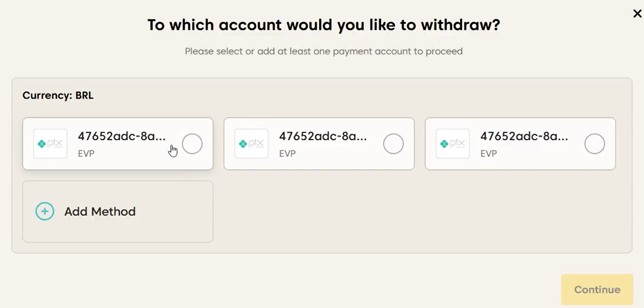Select the first account's radio button
This screenshot has width=644, height=308.
(192, 144)
